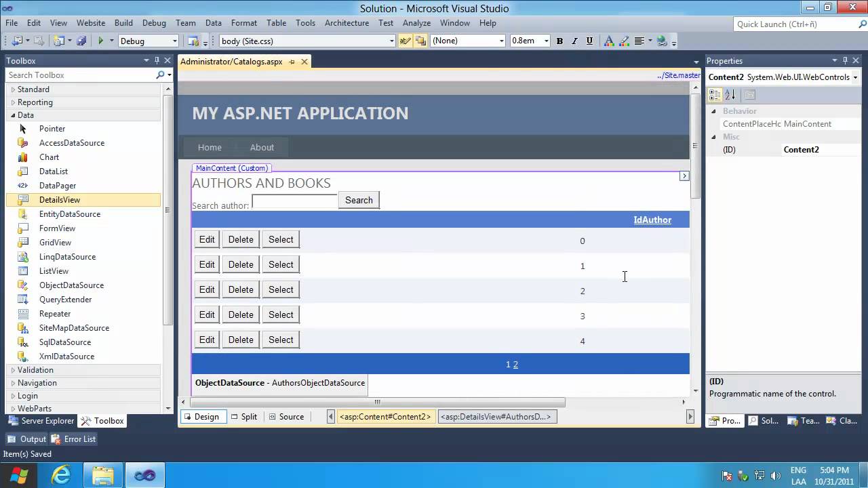The height and width of the screenshot is (488, 868).
Task: Expand the Standard toolbox group
Action: 13,89
